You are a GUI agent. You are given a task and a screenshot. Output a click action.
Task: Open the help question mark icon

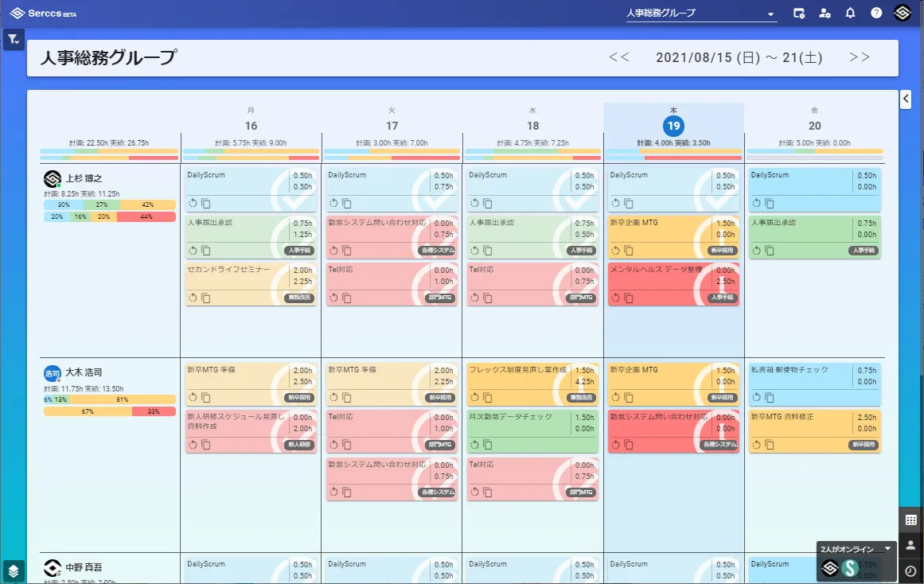point(876,13)
